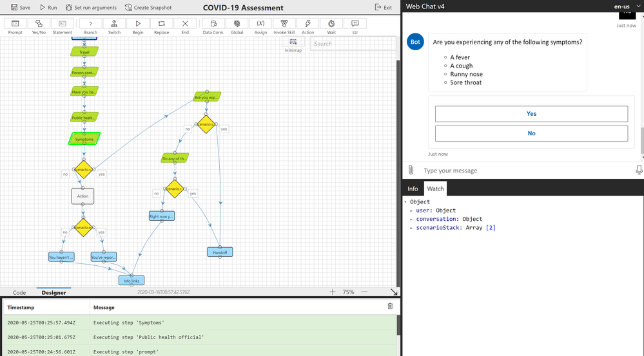The height and width of the screenshot is (356, 644).
Task: Select the Global tool icon
Action: [x=237, y=24]
